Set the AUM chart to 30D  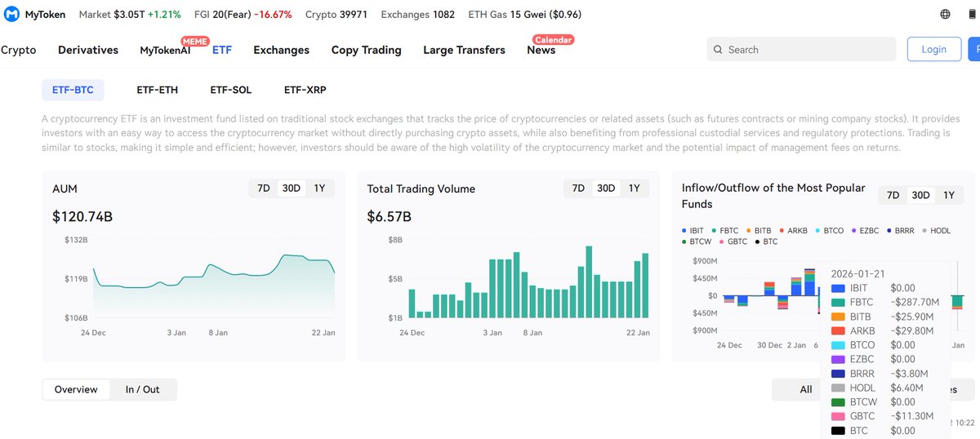click(291, 188)
